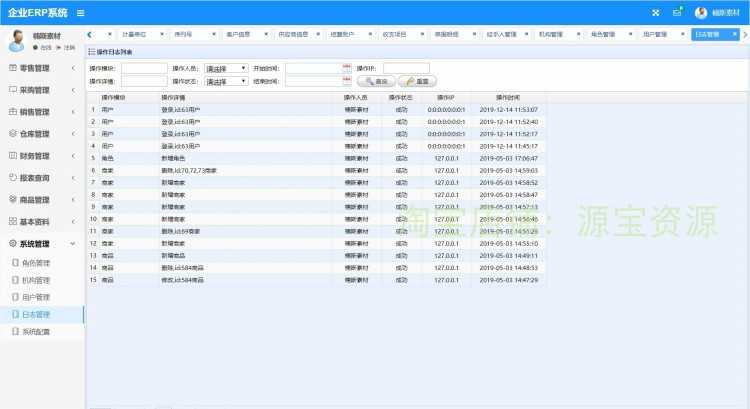Open the 开始时间 calendar picker icon
The height and width of the screenshot is (409, 750).
347,68
